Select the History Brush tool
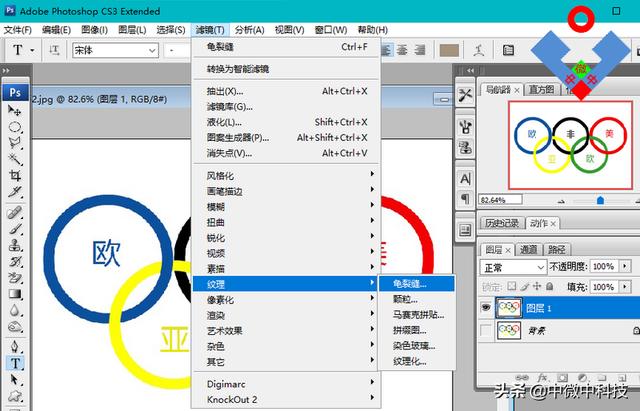 15,262
